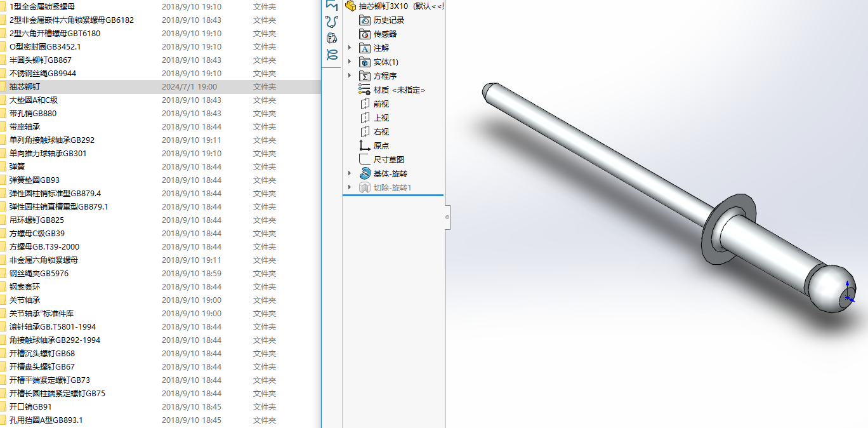Click the 尺寸草图 sketch icon
This screenshot has width=868, height=428.
click(x=365, y=159)
